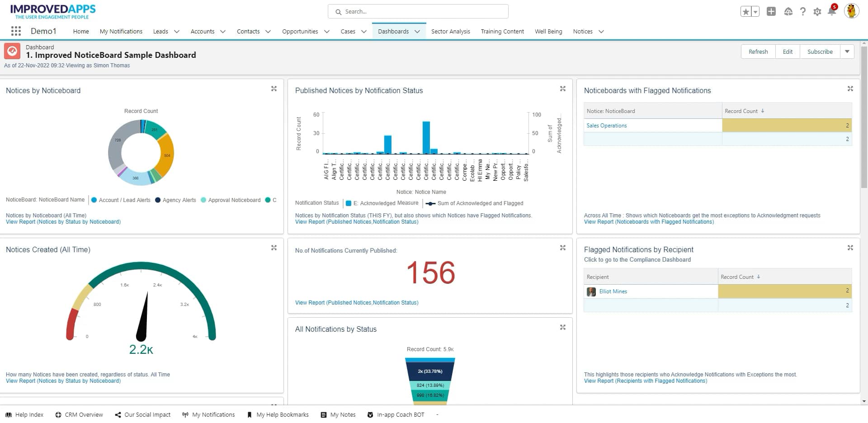868x423 pixels.
Task: Open View Report for Published Notices
Action: 357,221
